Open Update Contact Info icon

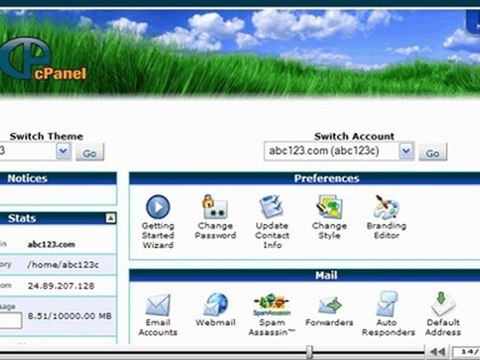click(272, 207)
